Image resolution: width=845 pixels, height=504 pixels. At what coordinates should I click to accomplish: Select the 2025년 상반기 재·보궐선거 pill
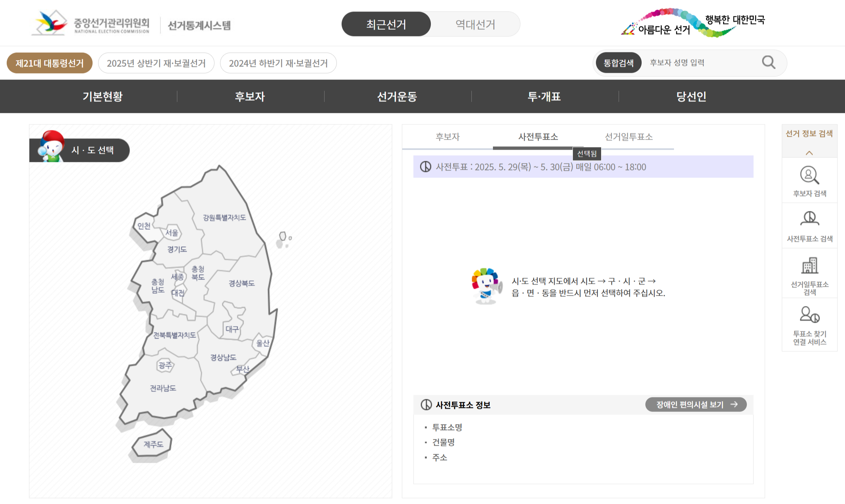point(156,63)
